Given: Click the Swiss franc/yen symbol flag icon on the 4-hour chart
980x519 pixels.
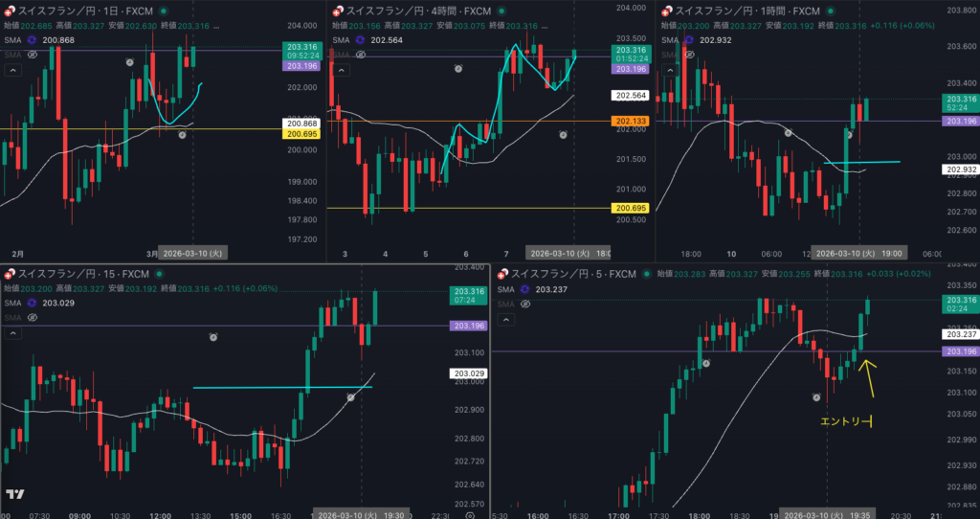Looking at the screenshot, I should pos(336,10).
